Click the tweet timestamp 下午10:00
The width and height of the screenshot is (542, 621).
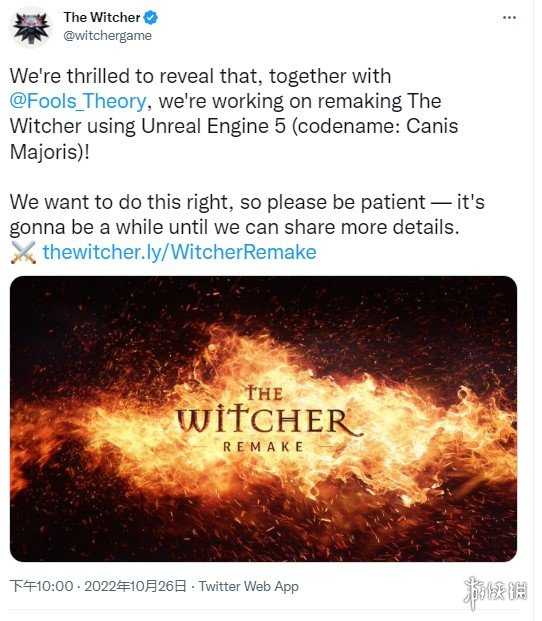click(42, 586)
